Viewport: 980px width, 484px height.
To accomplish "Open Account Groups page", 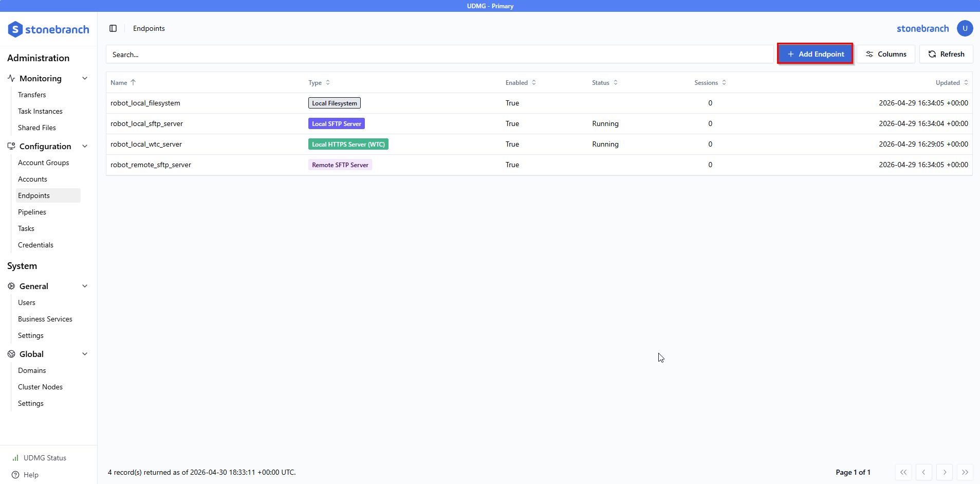I will [44, 163].
